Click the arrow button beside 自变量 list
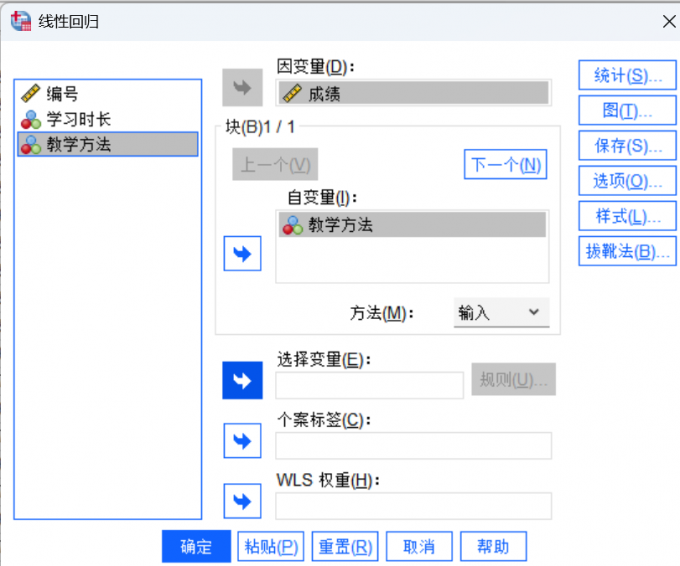This screenshot has width=680, height=566. pyautogui.click(x=242, y=253)
